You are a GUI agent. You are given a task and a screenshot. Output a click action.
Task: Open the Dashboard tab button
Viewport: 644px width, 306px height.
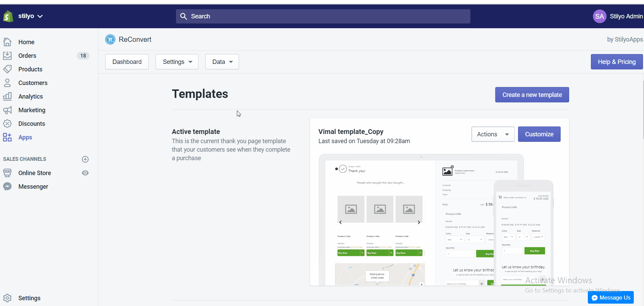point(127,62)
